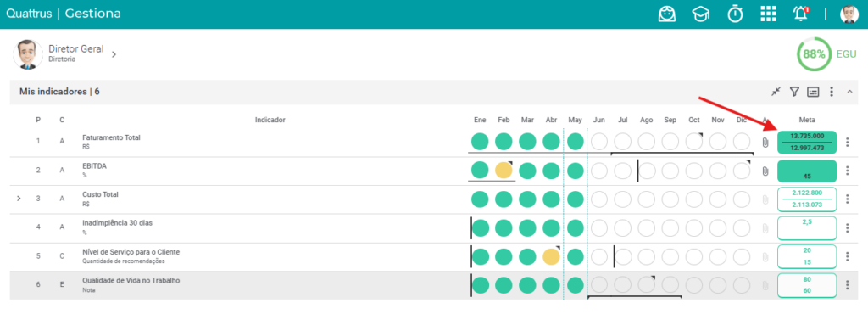The image size is (868, 314).
Task: Click the Diretor Geral profile photo
Action: (x=28, y=54)
